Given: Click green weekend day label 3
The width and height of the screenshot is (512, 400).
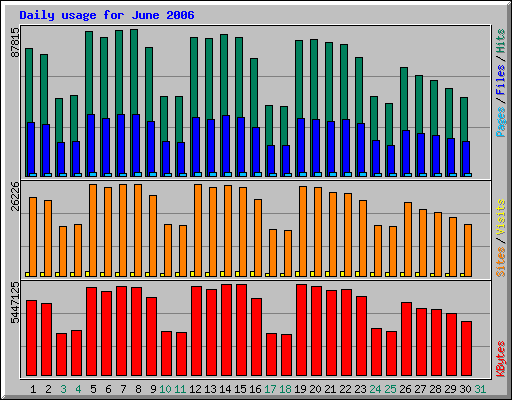Looking at the screenshot, I should click(63, 389).
